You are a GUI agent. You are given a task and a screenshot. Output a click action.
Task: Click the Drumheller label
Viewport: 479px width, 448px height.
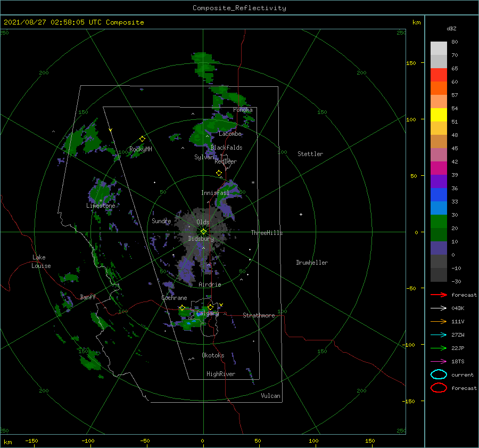(x=312, y=263)
